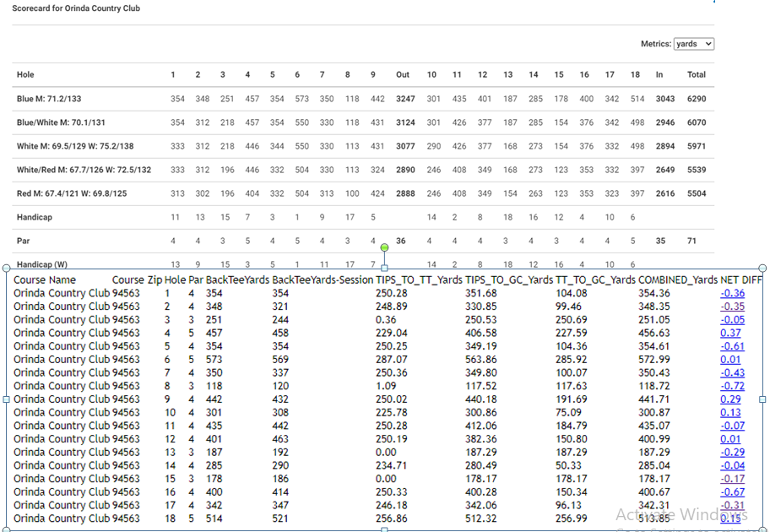Viewport: 770px width, 532px height.
Task: Open NET DIFF link -0.61 for hole 5
Action: tap(732, 346)
